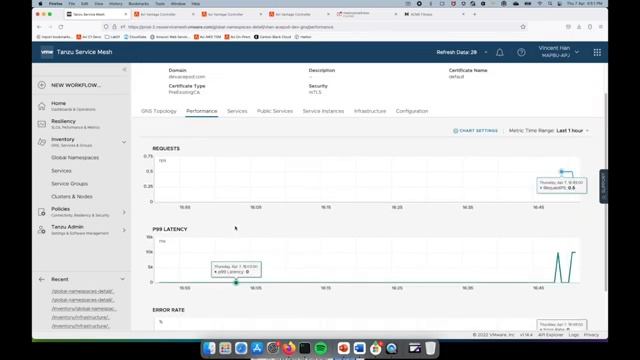The image size is (640, 360).
Task: Open Resiliency in sidebar
Action: tap(75, 124)
